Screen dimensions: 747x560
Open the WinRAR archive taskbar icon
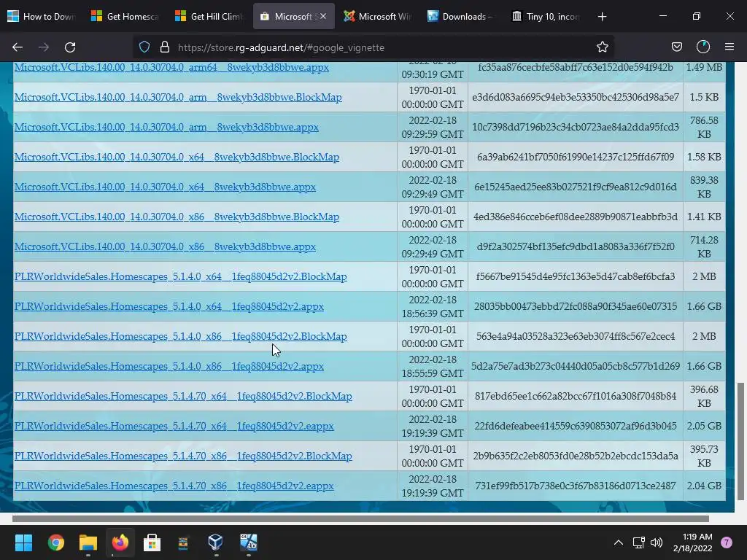coord(183,542)
